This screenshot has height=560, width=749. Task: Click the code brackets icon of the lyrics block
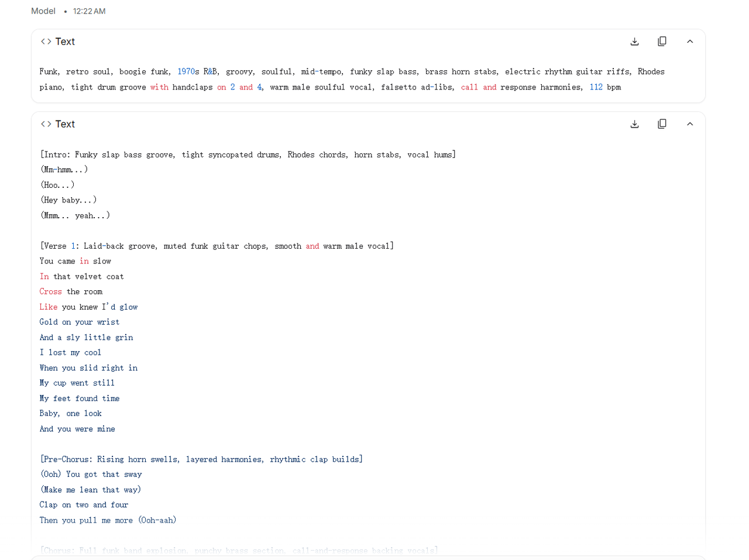[x=46, y=124]
